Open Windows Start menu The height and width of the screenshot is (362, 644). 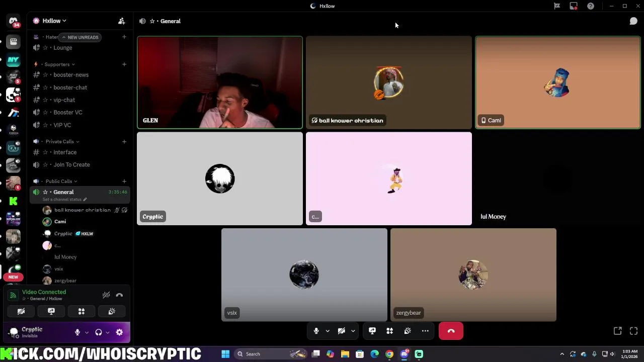(x=225, y=354)
